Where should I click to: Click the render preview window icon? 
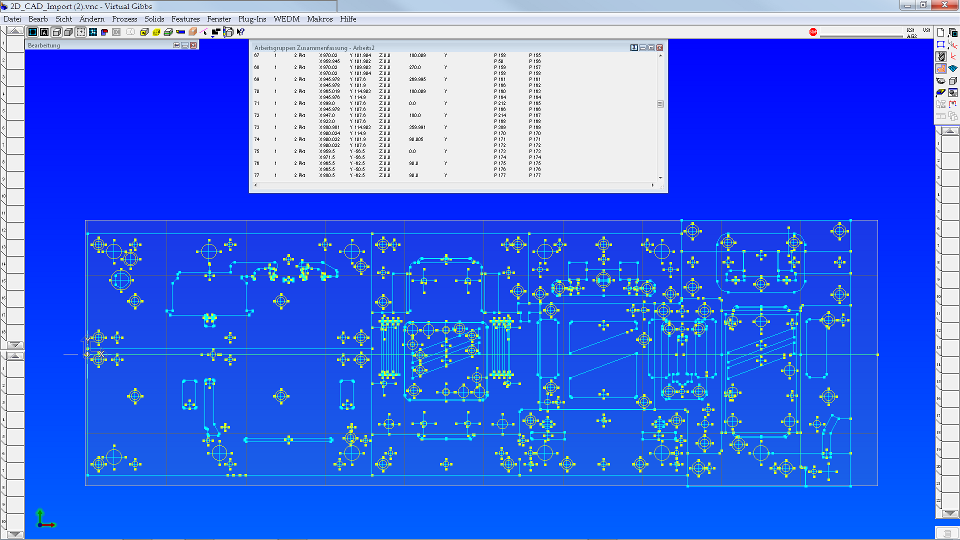tap(953, 92)
